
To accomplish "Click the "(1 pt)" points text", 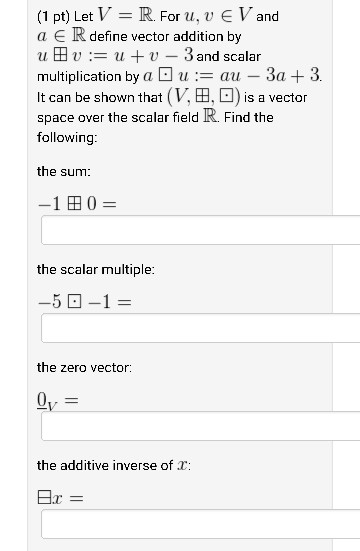I will point(54,17).
